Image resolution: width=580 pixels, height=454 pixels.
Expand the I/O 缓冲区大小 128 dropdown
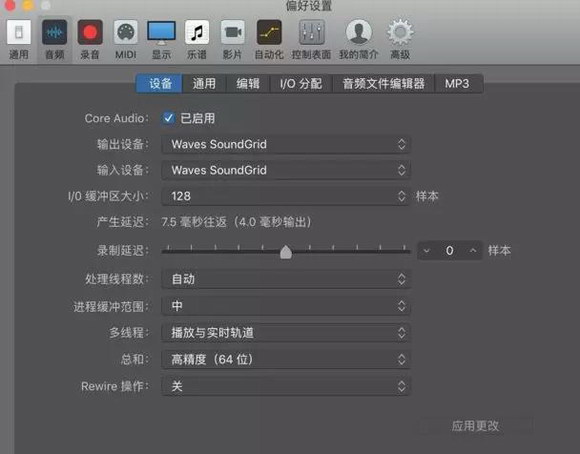point(286,196)
